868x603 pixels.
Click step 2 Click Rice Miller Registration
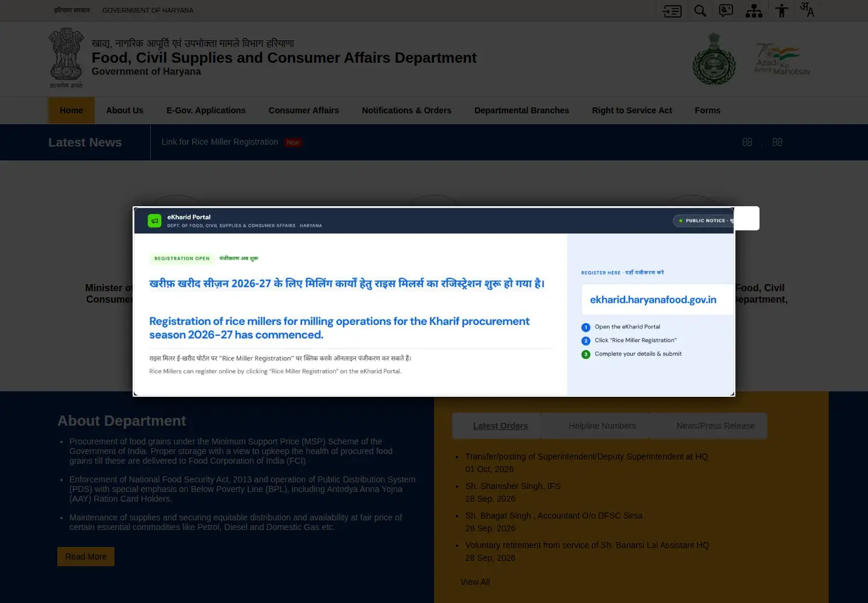coord(636,340)
